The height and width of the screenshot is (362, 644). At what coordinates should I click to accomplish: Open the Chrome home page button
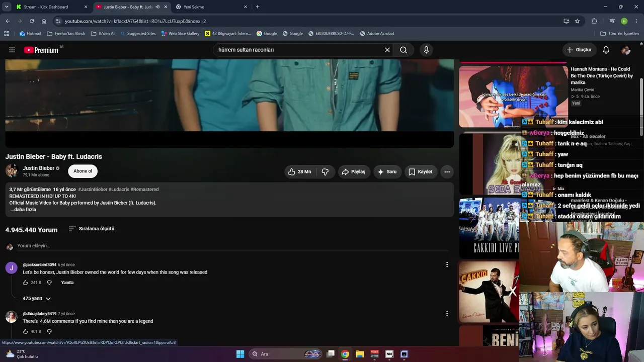click(44, 21)
